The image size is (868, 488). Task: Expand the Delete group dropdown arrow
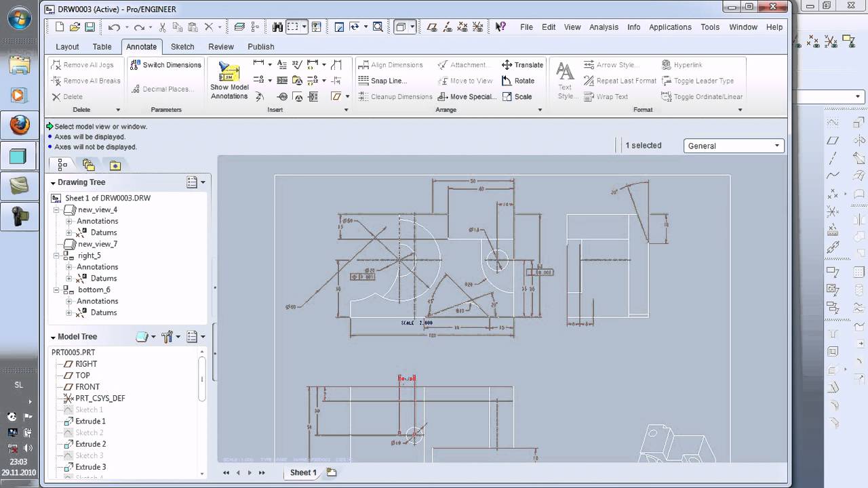118,110
